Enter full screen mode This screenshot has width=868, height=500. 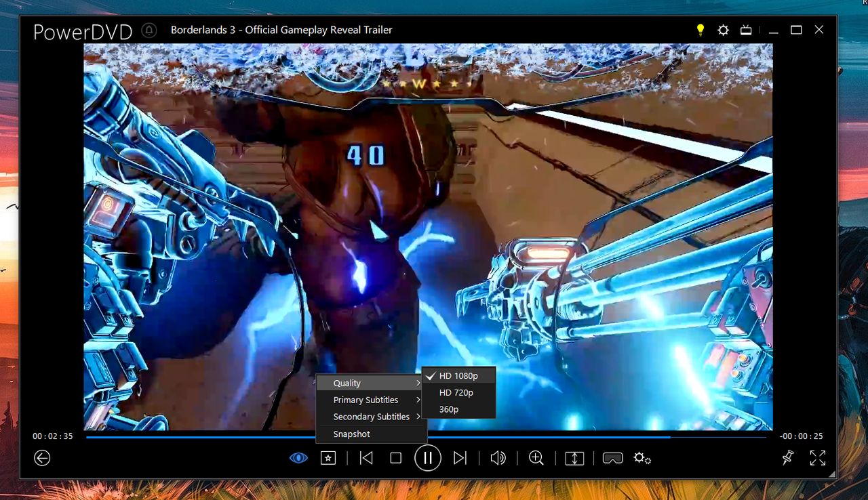(818, 458)
